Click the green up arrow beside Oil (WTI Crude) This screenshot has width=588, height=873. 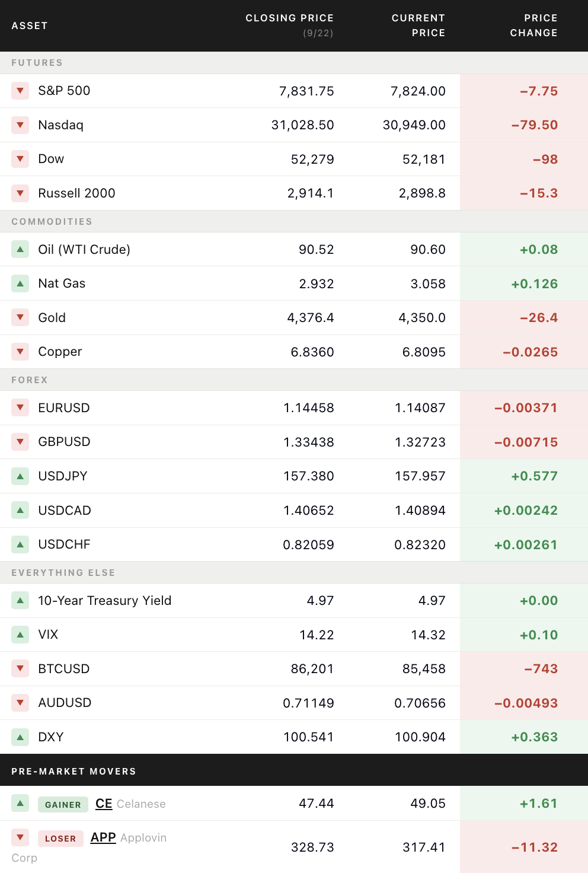(20, 249)
